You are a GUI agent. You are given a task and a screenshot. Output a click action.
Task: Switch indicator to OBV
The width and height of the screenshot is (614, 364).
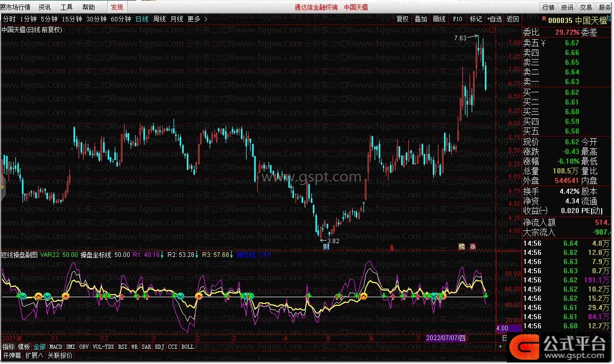coord(84,347)
